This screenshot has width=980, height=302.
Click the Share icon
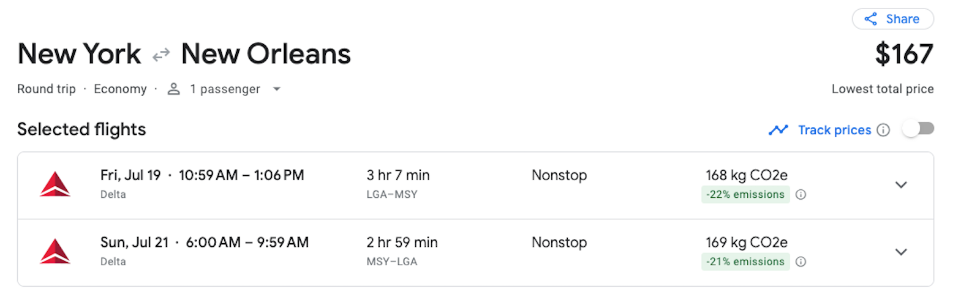point(870,19)
